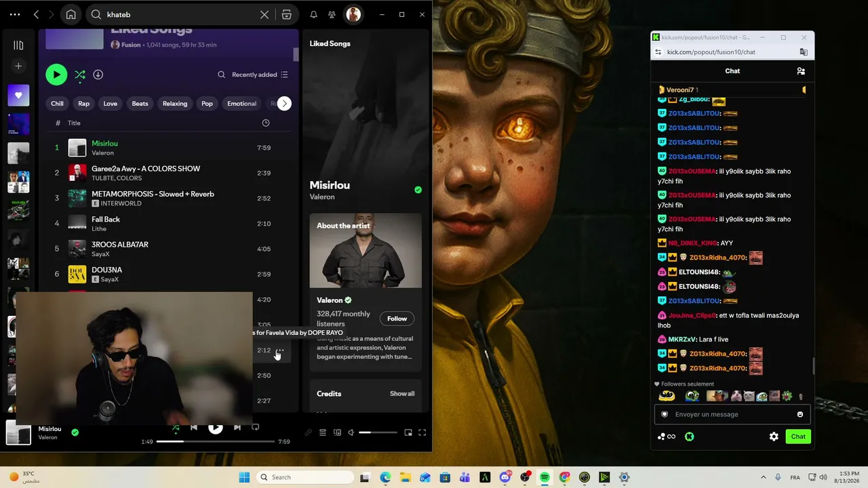Skip to the previous track
The image size is (868, 488).
tap(194, 427)
